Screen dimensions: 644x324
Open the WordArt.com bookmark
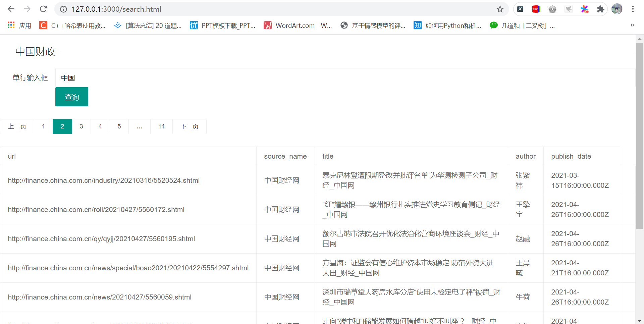pyautogui.click(x=298, y=25)
